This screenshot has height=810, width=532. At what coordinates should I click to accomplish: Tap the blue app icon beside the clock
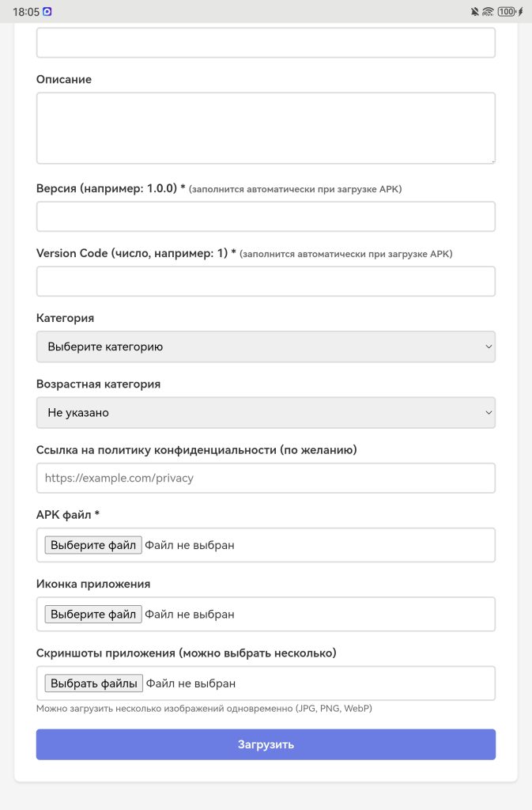tap(47, 12)
